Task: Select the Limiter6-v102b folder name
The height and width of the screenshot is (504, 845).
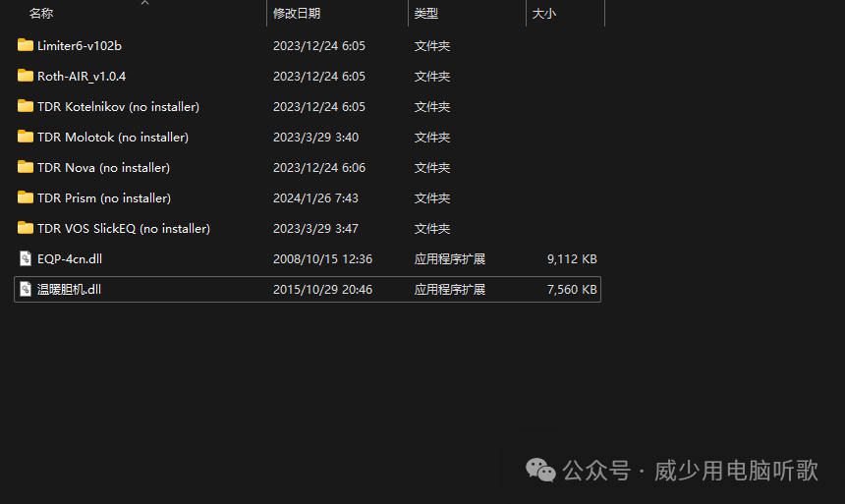Action: (x=80, y=46)
